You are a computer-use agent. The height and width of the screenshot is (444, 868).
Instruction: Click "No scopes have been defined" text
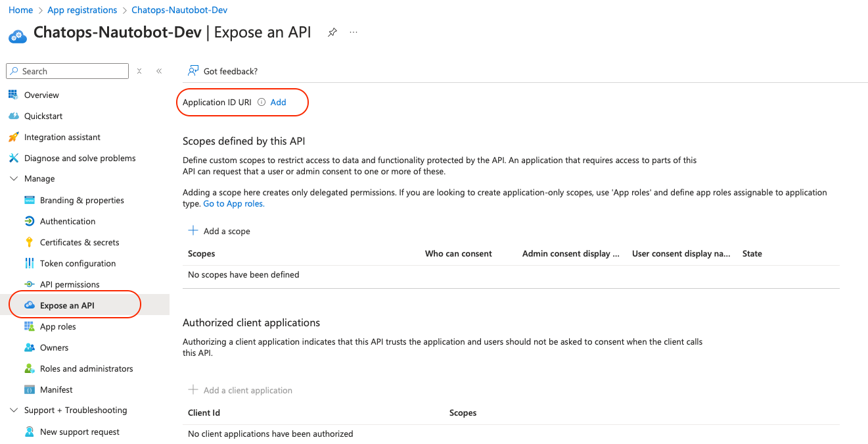click(x=244, y=274)
